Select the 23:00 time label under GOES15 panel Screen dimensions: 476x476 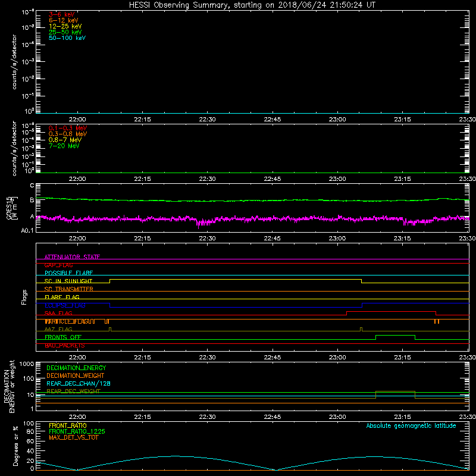point(337,239)
